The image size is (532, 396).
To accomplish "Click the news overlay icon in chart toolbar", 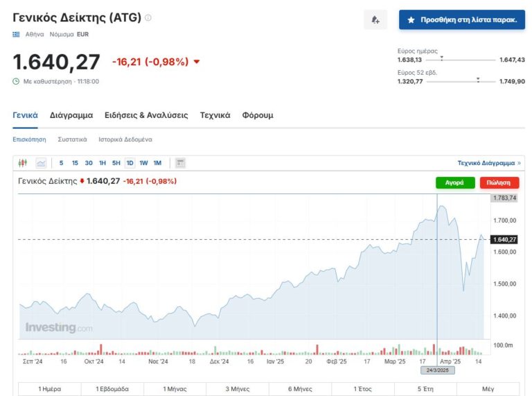I will pos(181,163).
